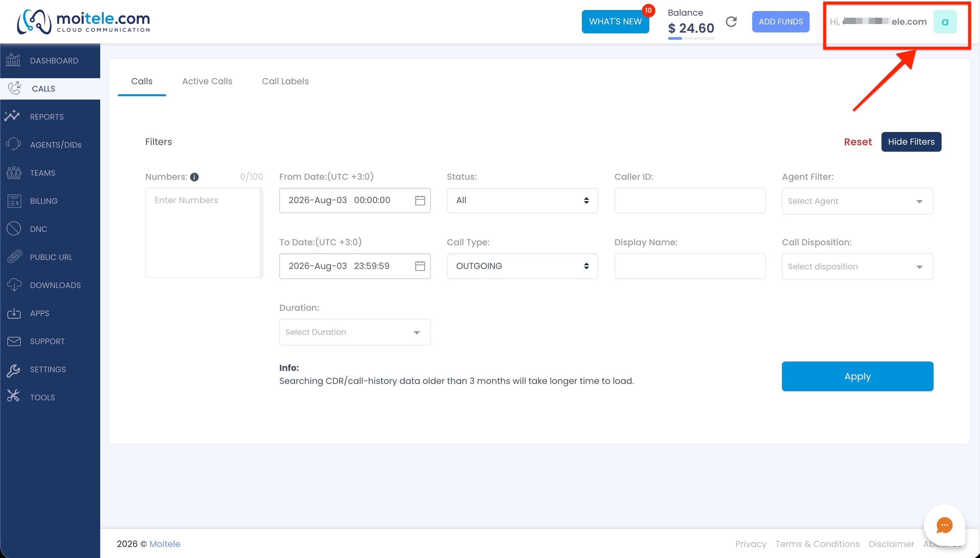
Task: Open the Teams people icon
Action: pos(14,173)
